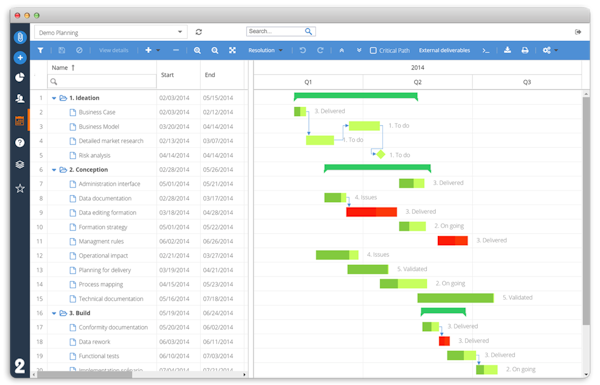Select the Administration interface row
The width and height of the screenshot is (600, 385).
[x=140, y=184]
